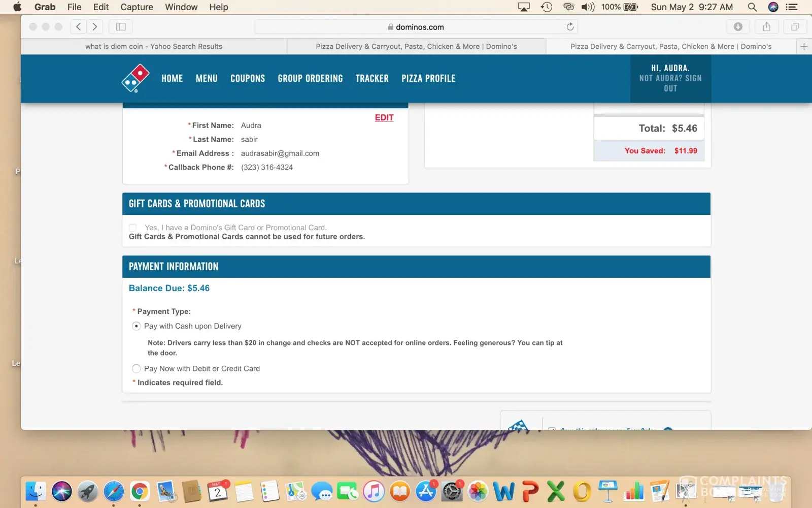Image resolution: width=812 pixels, height=508 pixels.
Task: Go back with the back arrow
Action: tap(78, 27)
